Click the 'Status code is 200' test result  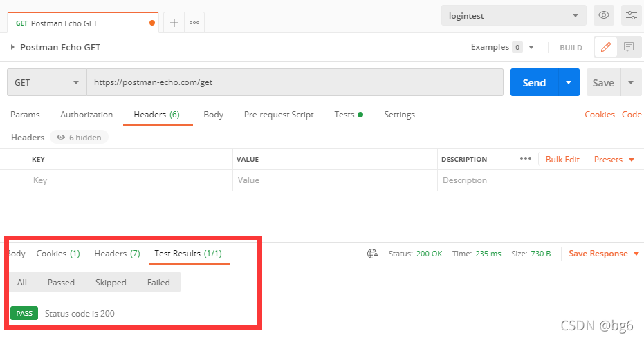coord(80,313)
